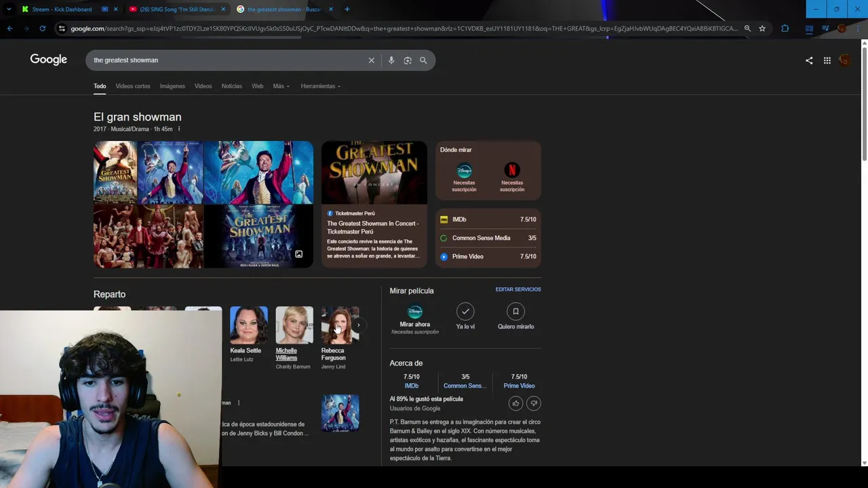
Task: Open a new browser tab
Action: click(x=347, y=9)
